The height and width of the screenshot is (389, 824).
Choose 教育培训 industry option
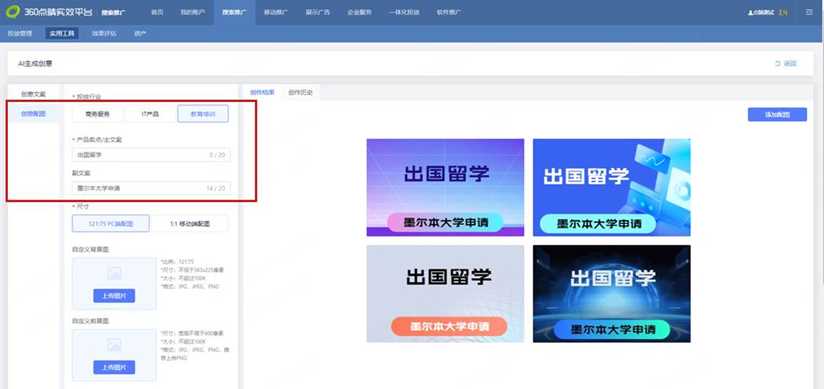pyautogui.click(x=203, y=114)
